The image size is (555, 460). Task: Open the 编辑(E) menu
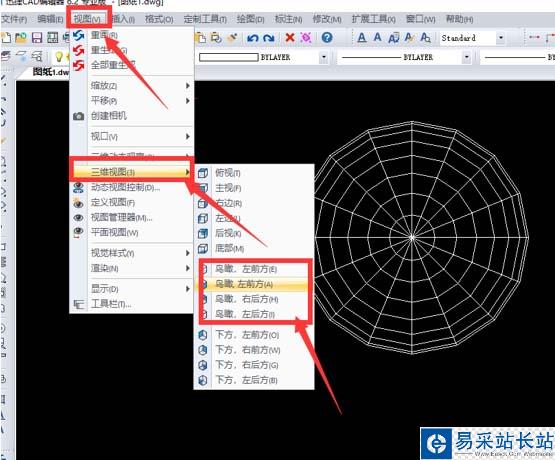[51, 19]
